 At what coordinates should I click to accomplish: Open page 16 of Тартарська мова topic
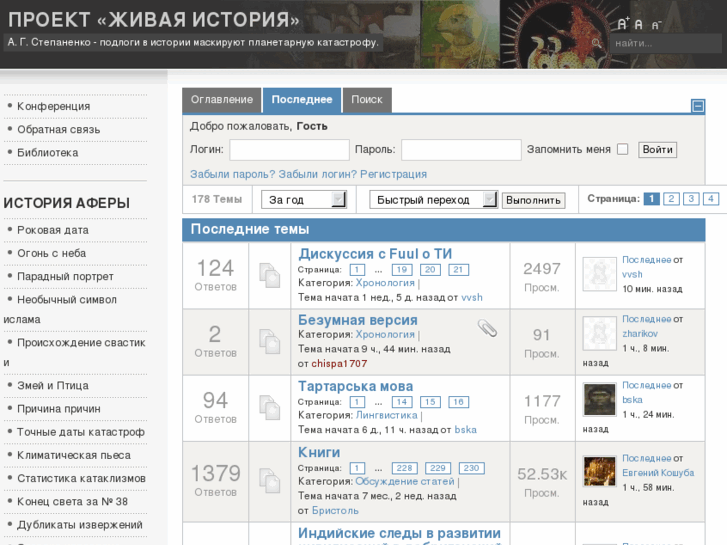coord(458,402)
